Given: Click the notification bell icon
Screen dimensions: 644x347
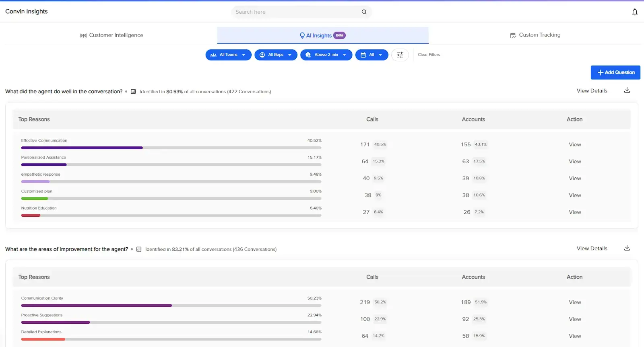Looking at the screenshot, I should (x=635, y=12).
